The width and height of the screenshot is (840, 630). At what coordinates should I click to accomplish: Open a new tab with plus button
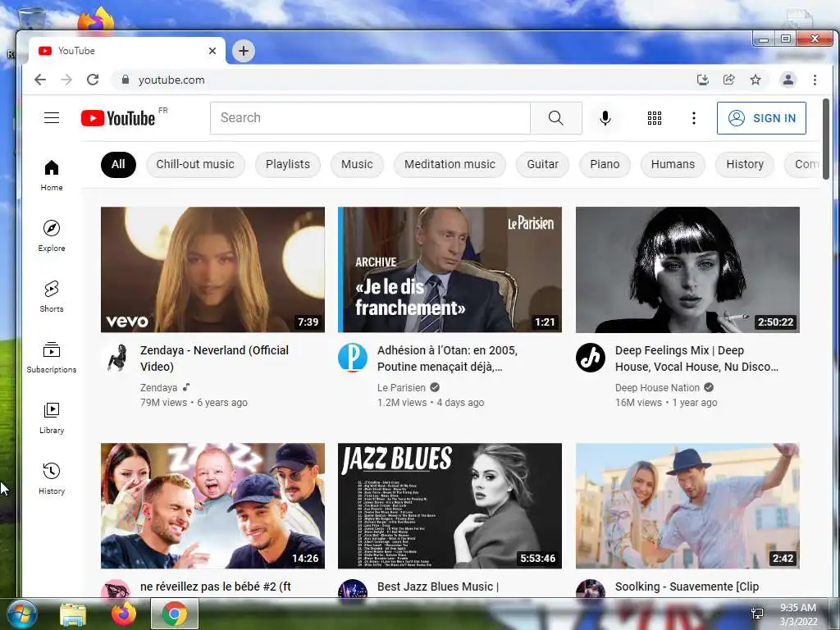click(243, 51)
